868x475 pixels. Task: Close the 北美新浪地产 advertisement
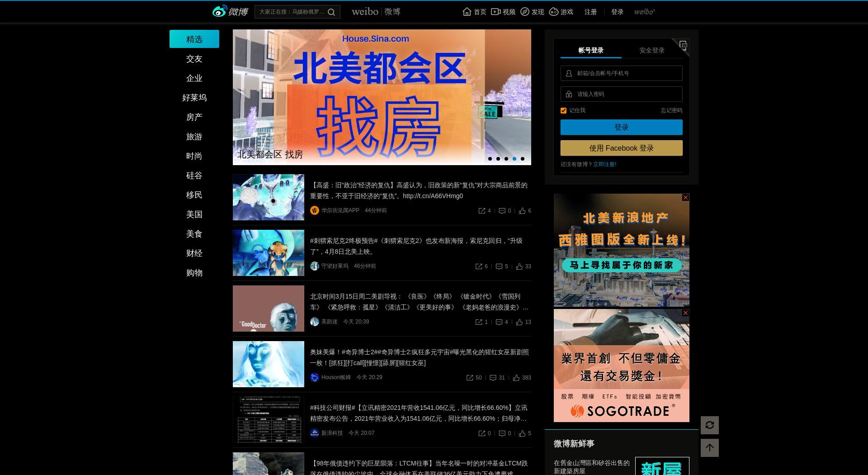click(685, 198)
